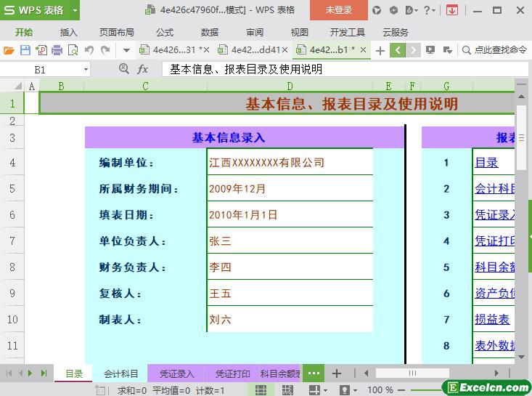
Task: Open the 目录 hyperlink in report list
Action: (x=486, y=163)
